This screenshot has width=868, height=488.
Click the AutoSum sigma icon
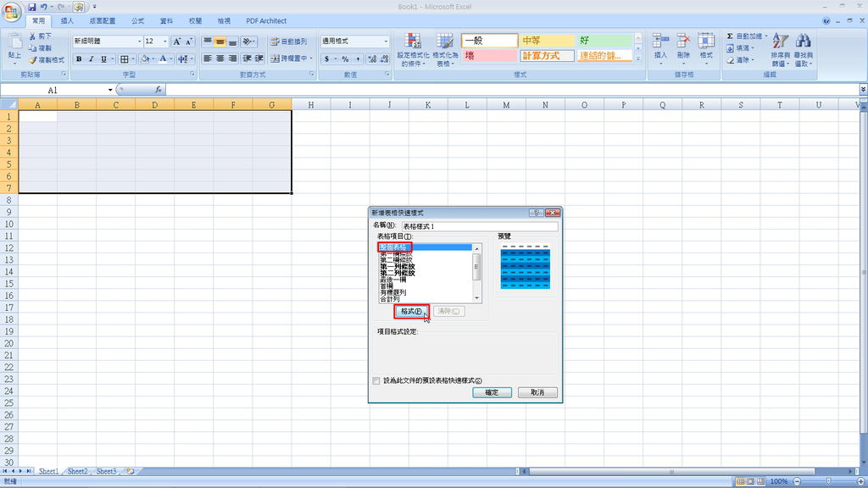click(x=730, y=36)
